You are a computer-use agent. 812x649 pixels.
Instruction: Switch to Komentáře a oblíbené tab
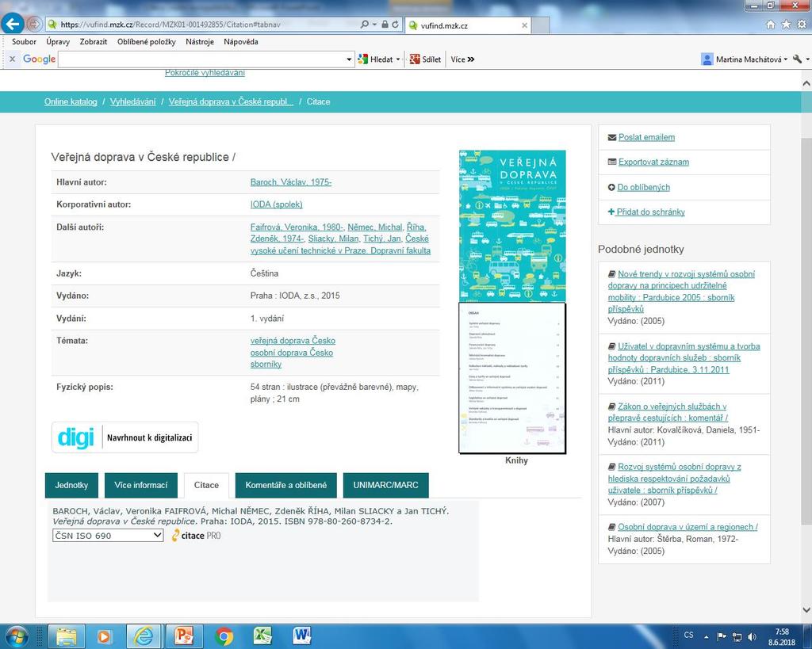pos(285,485)
